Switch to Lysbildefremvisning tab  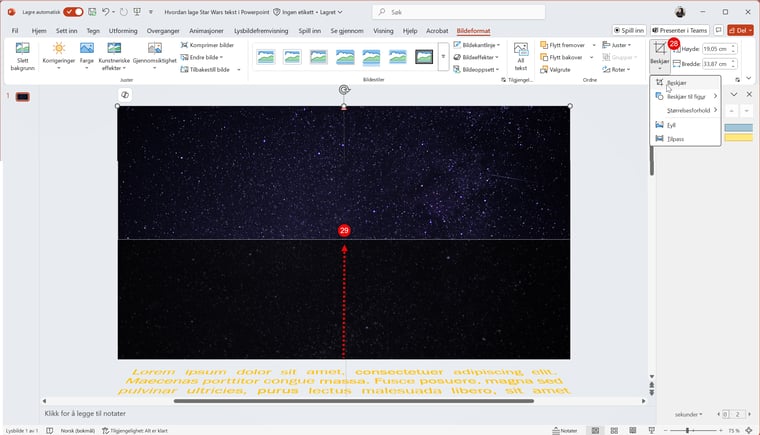point(261,31)
